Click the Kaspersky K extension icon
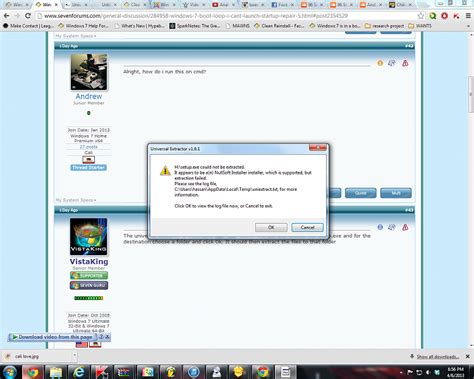 point(456,16)
